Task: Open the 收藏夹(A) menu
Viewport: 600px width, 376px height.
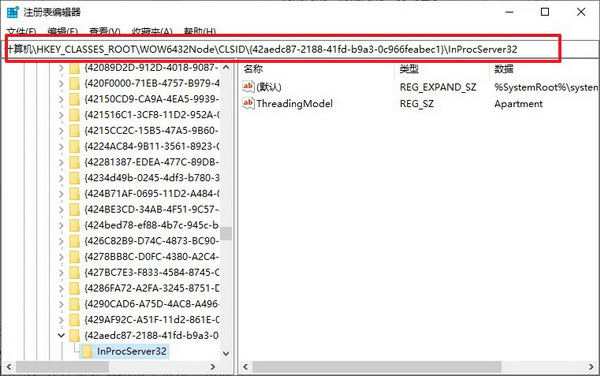Action: coord(152,31)
